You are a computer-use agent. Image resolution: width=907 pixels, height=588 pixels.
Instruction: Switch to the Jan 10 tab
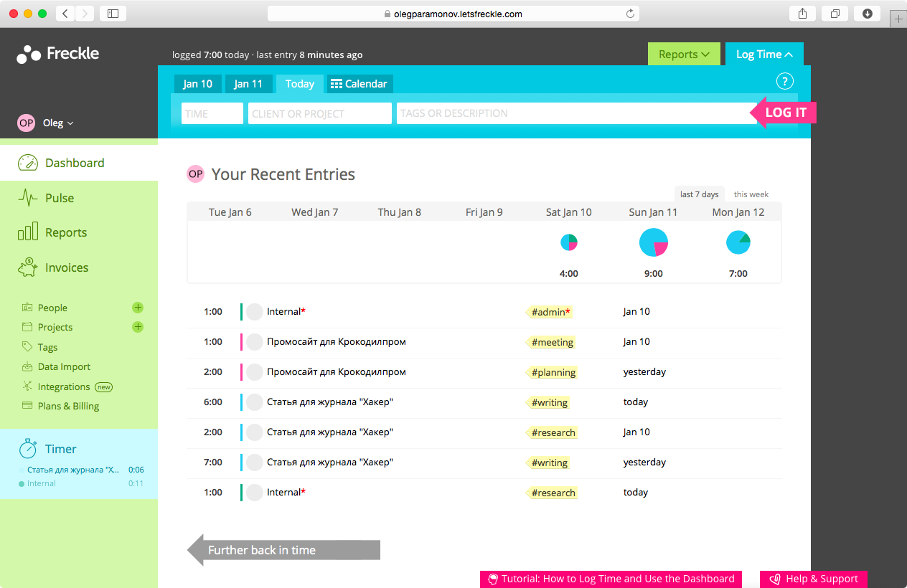click(197, 84)
